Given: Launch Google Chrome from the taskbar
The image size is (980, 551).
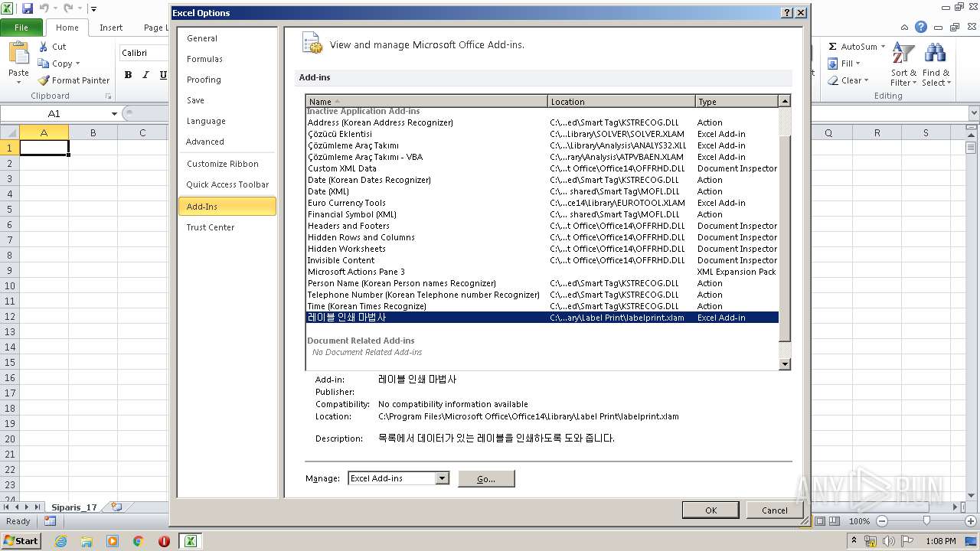Looking at the screenshot, I should click(139, 541).
